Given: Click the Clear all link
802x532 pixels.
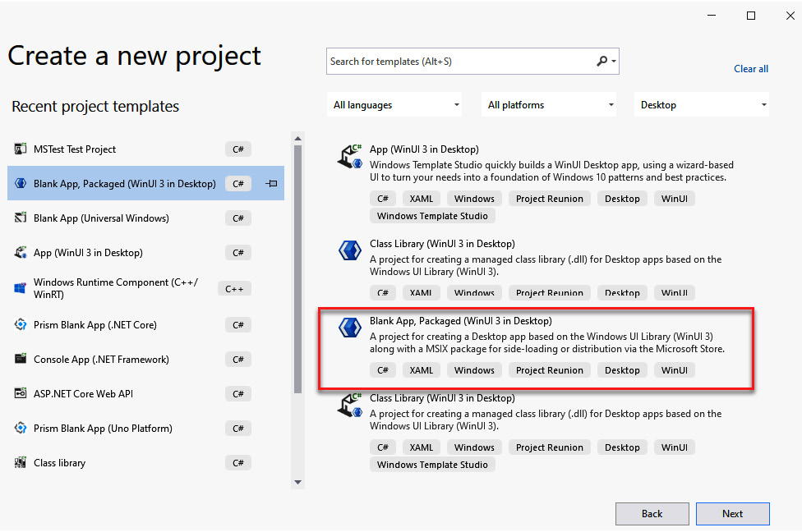Looking at the screenshot, I should click(x=751, y=69).
